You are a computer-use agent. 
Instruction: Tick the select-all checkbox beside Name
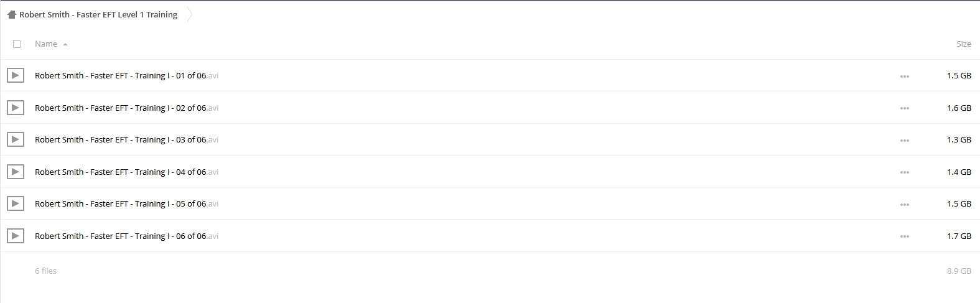coord(17,44)
